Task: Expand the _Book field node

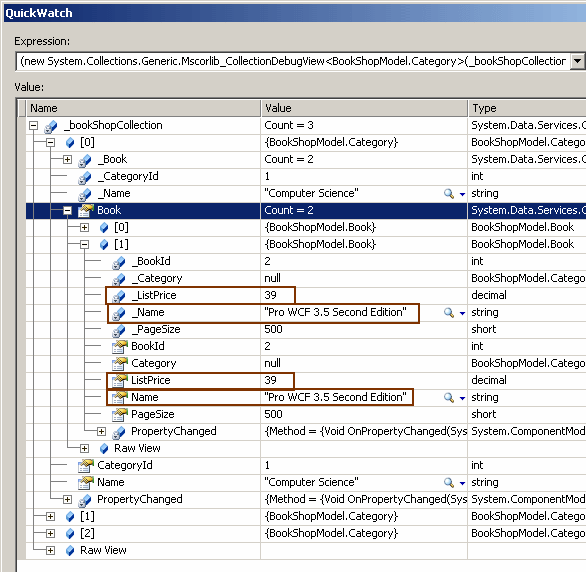Action: (67, 160)
